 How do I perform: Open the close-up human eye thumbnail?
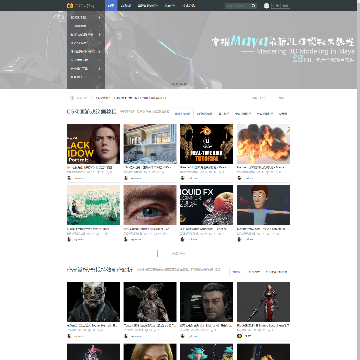(x=150, y=205)
